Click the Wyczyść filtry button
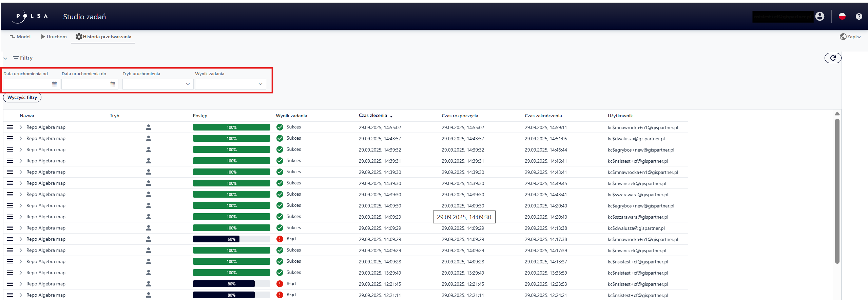The image size is (868, 300). [22, 98]
